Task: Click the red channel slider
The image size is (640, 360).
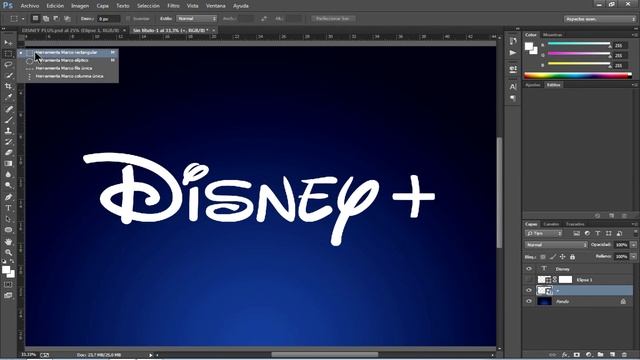Action: click(x=579, y=44)
